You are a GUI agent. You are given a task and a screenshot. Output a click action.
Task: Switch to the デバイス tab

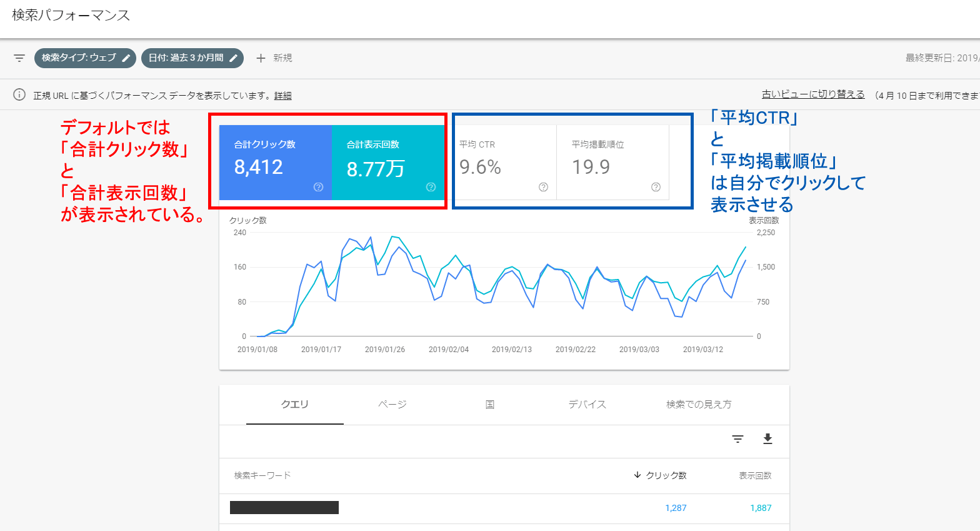tap(587, 405)
